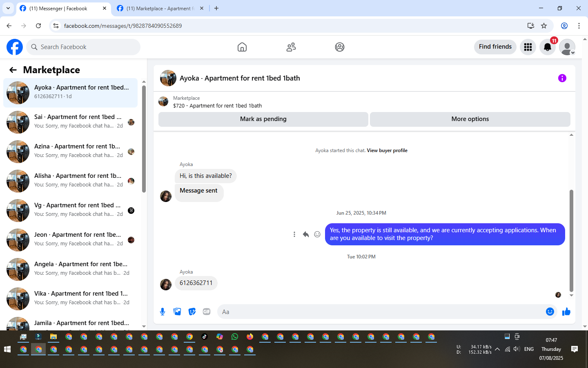Open conversation information icon for Ayoka chat
This screenshot has height=368, width=588.
562,78
